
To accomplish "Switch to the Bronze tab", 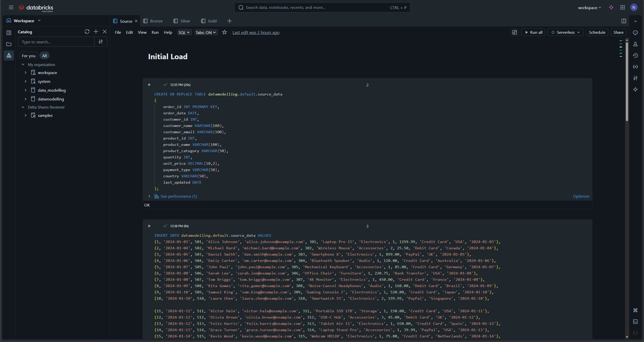I will point(152,21).
